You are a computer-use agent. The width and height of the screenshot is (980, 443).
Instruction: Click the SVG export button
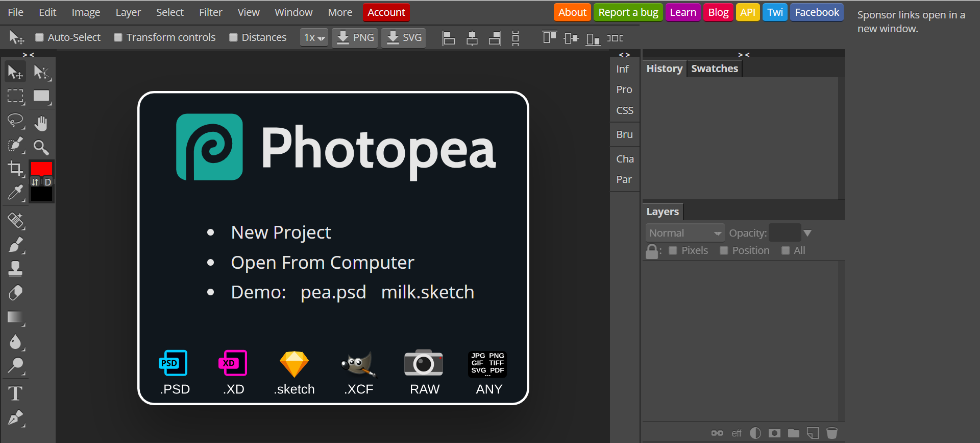click(x=404, y=37)
